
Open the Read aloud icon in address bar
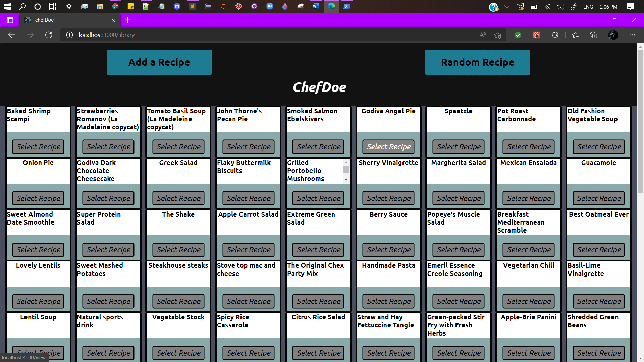point(483,35)
